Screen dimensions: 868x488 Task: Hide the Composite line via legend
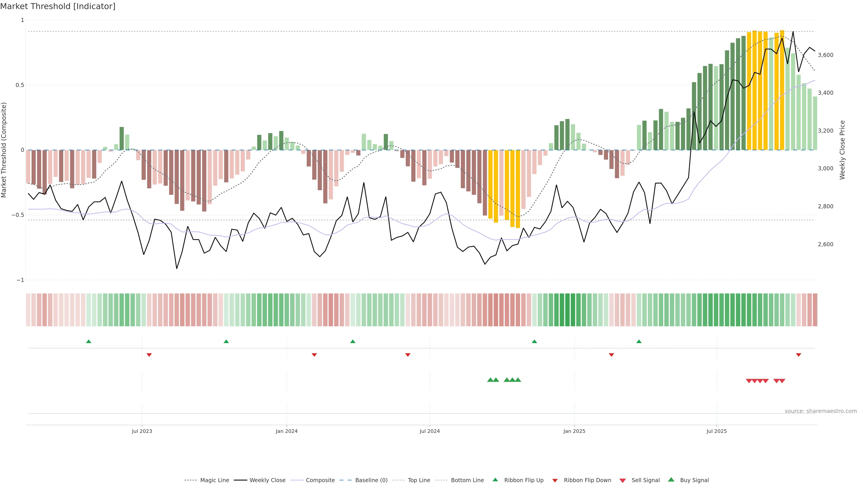click(x=320, y=480)
